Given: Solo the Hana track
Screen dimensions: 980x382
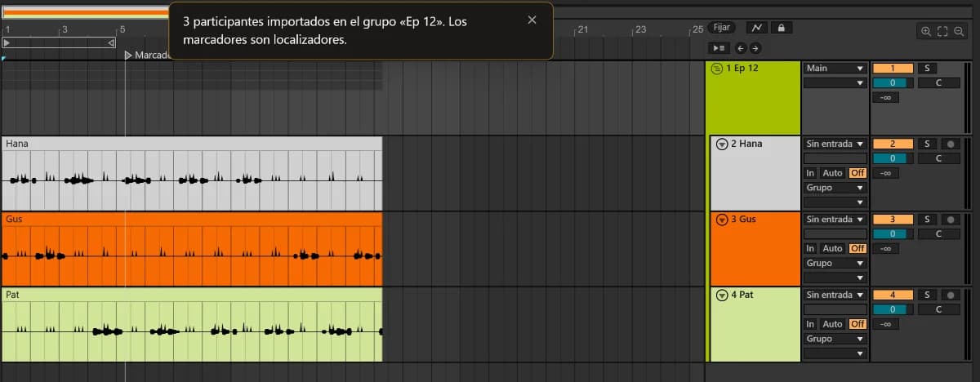Looking at the screenshot, I should (x=927, y=144).
